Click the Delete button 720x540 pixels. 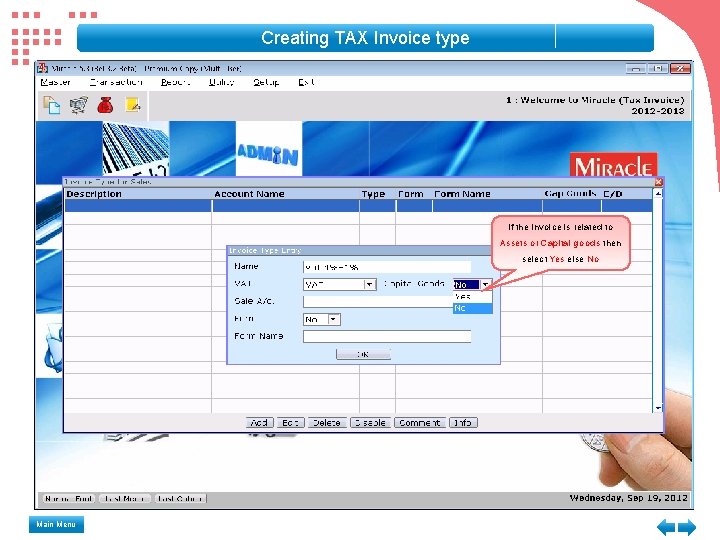(326, 422)
